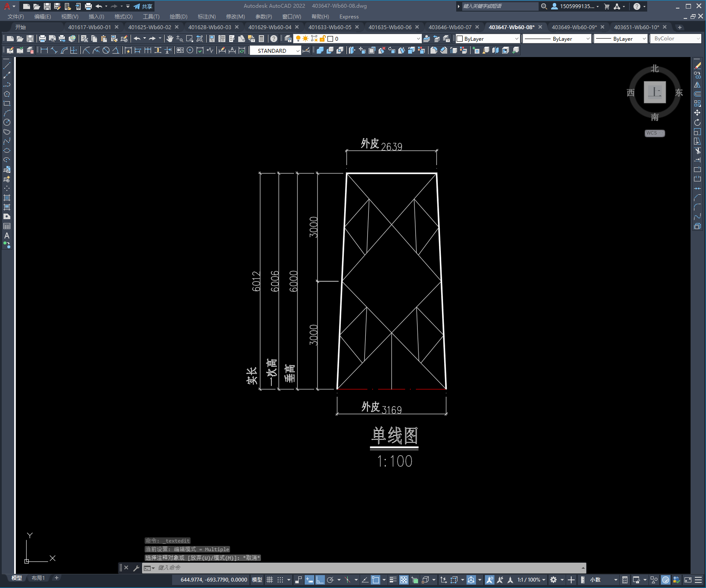Toggle ortho mode in status bar

320,580
